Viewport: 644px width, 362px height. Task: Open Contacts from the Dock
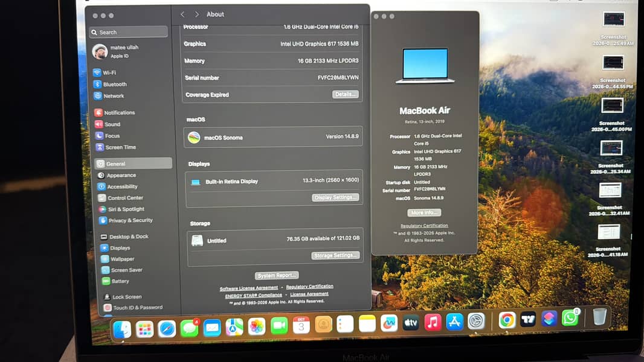coord(323,325)
